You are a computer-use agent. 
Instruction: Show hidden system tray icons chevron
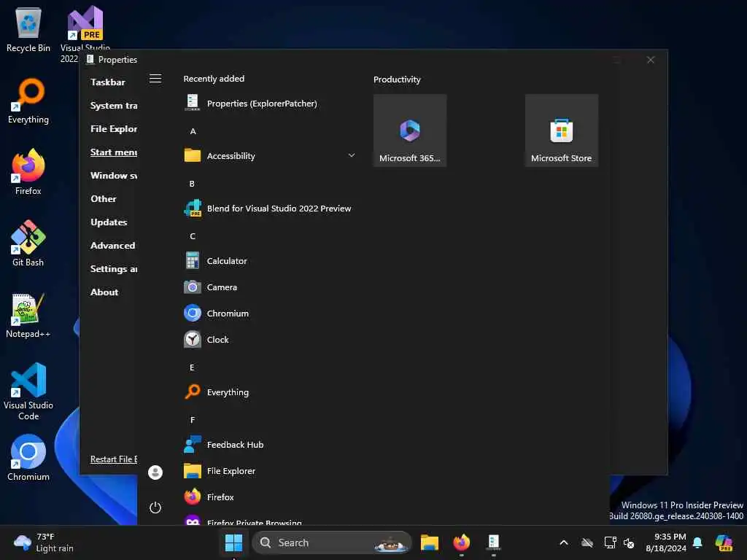pyautogui.click(x=564, y=542)
